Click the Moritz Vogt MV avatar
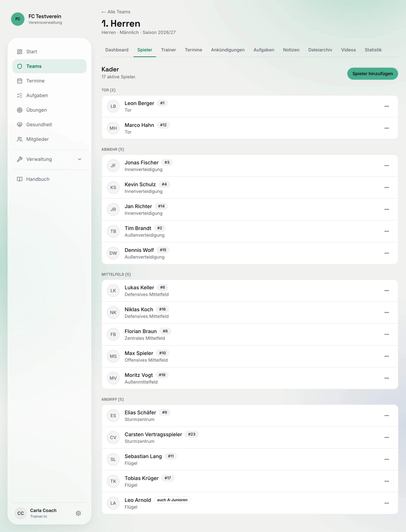Screen dimensions: 406x532 point(113,378)
